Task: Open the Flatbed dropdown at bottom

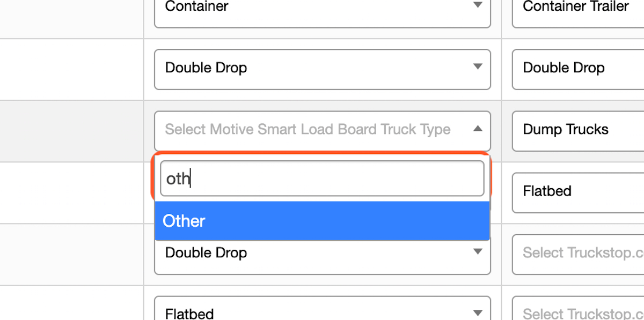Action: pyautogui.click(x=322, y=311)
